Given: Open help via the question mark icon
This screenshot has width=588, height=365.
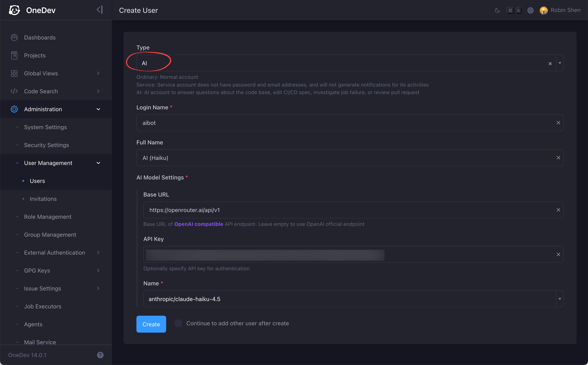Looking at the screenshot, I should (100, 355).
